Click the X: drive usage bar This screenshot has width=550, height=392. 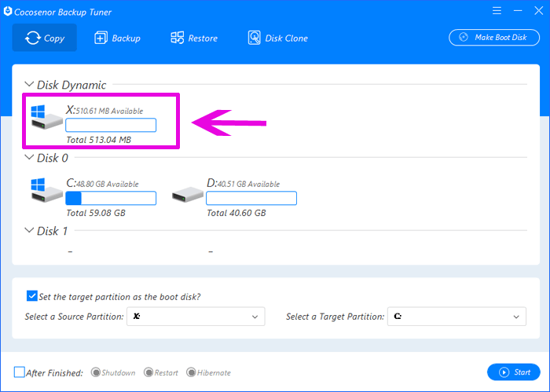[111, 125]
